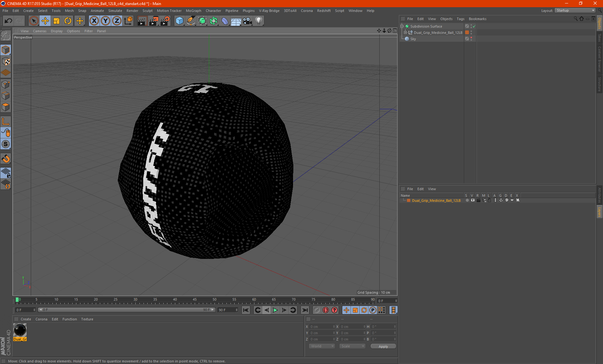603x364 pixels.
Task: Open viewport Cameras menu
Action: click(40, 31)
